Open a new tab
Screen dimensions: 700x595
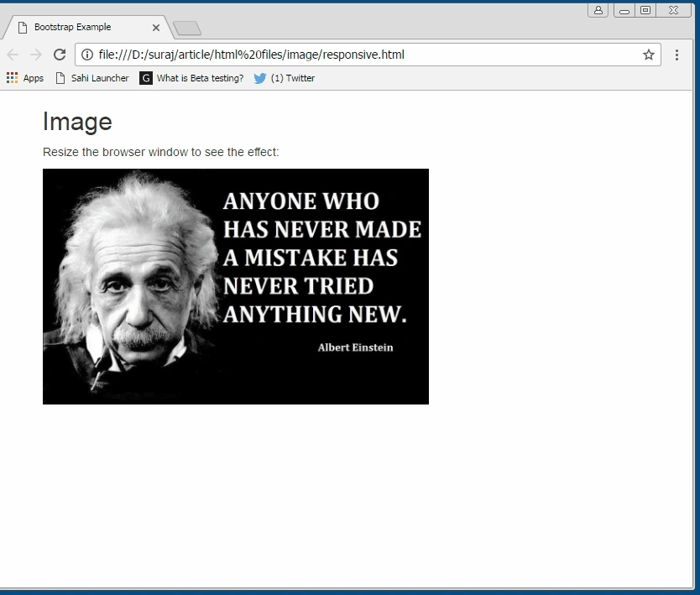pyautogui.click(x=187, y=29)
